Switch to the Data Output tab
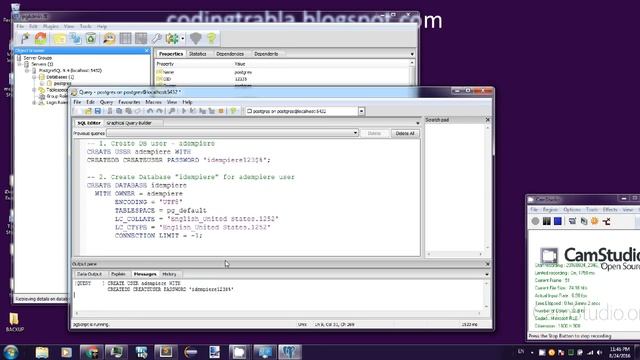The width and height of the screenshot is (640, 360). (89, 274)
